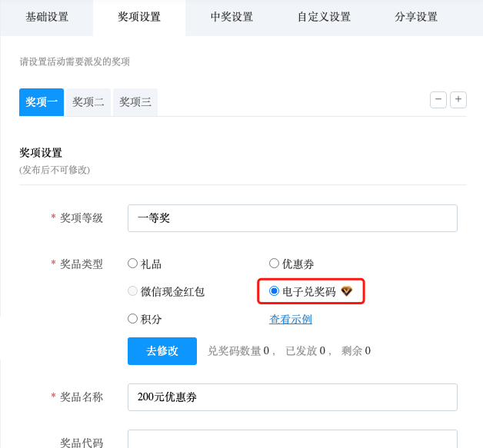The image size is (483, 448).
Task: Select the 优惠券 radio option
Action: [x=274, y=264]
